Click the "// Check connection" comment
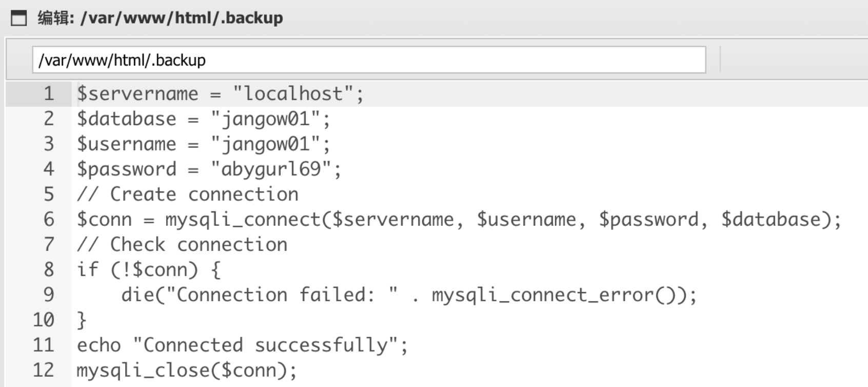Image resolution: width=868 pixels, height=387 pixels. tap(182, 244)
